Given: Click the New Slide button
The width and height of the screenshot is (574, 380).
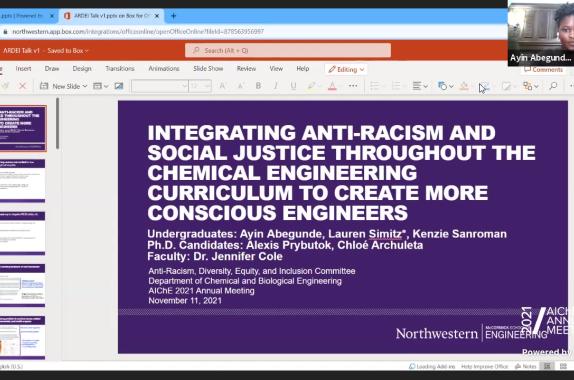Looking at the screenshot, I should pyautogui.click(x=59, y=86).
